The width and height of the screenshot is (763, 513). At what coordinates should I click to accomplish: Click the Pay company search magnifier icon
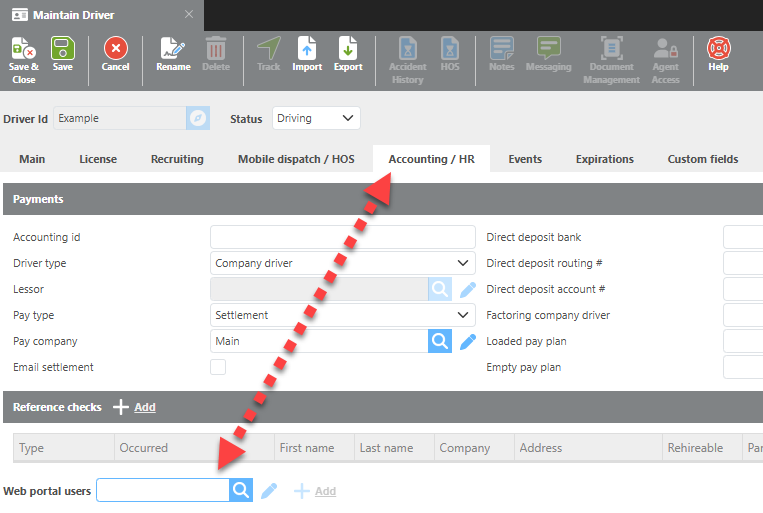click(440, 341)
